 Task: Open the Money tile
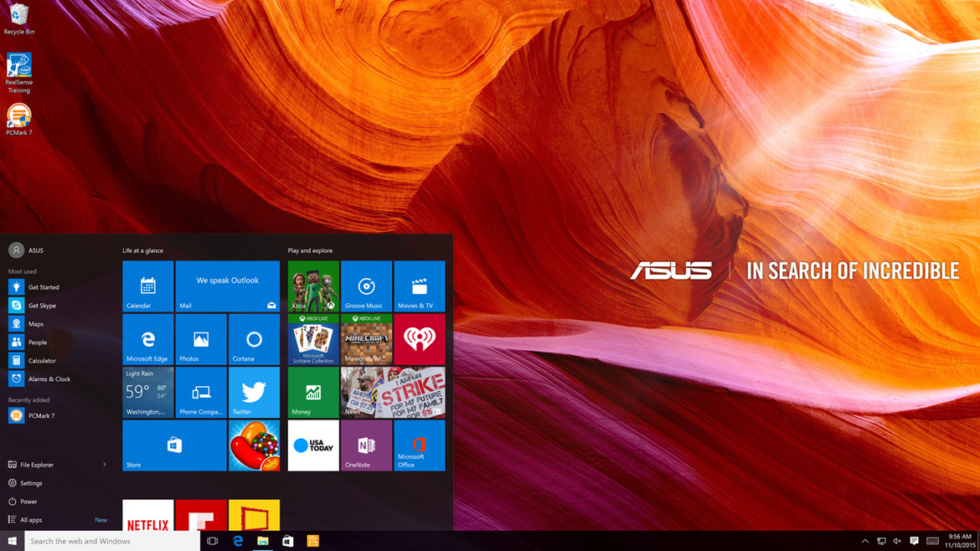(x=314, y=393)
